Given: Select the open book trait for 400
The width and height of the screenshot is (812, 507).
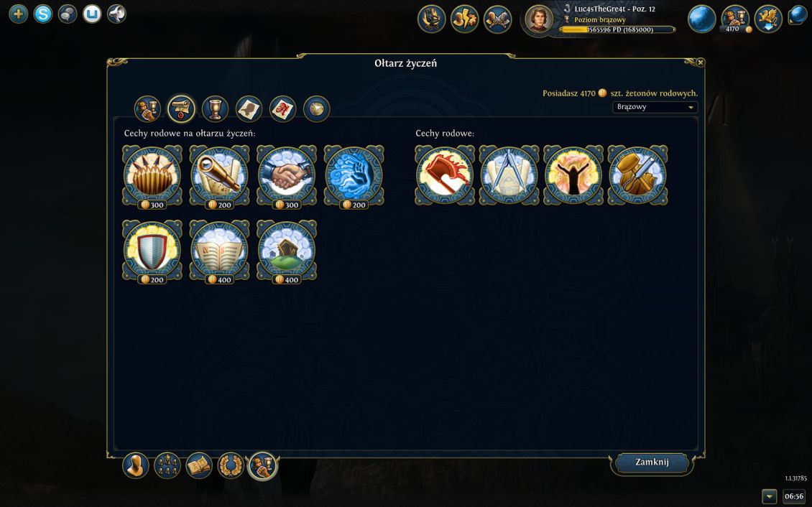Looking at the screenshot, I should (220, 251).
